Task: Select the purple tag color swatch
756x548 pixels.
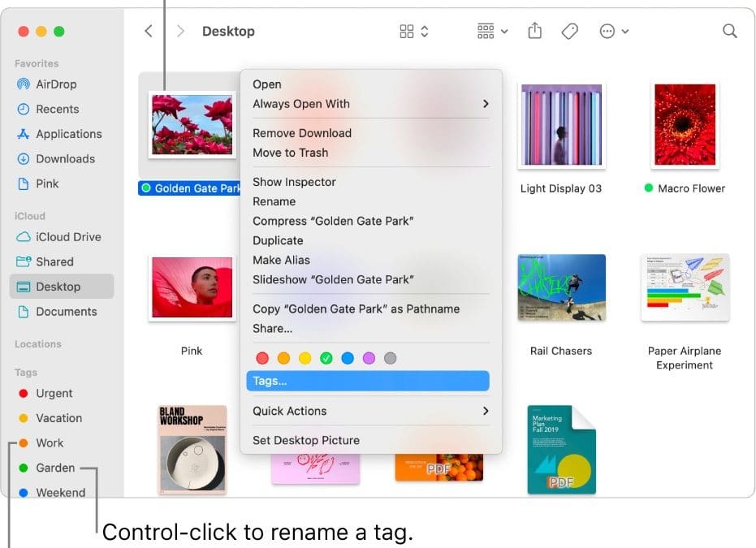Action: click(369, 358)
